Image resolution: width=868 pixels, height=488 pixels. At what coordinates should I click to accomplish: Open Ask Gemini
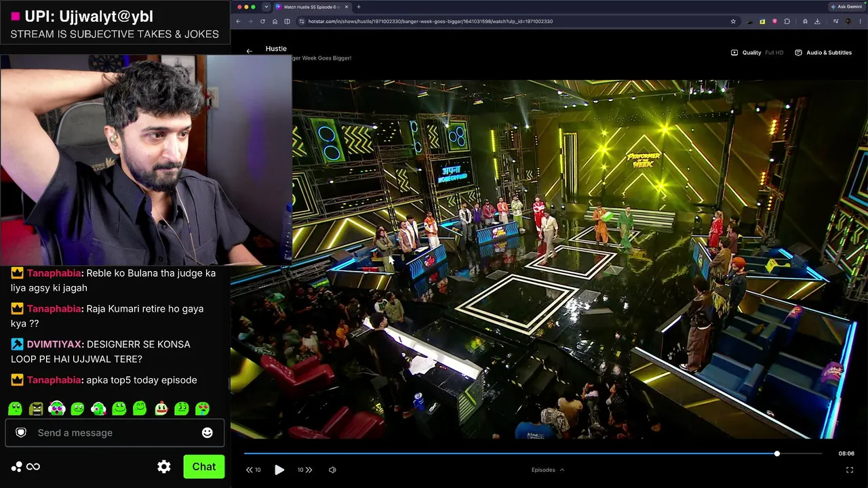pyautogui.click(x=847, y=7)
